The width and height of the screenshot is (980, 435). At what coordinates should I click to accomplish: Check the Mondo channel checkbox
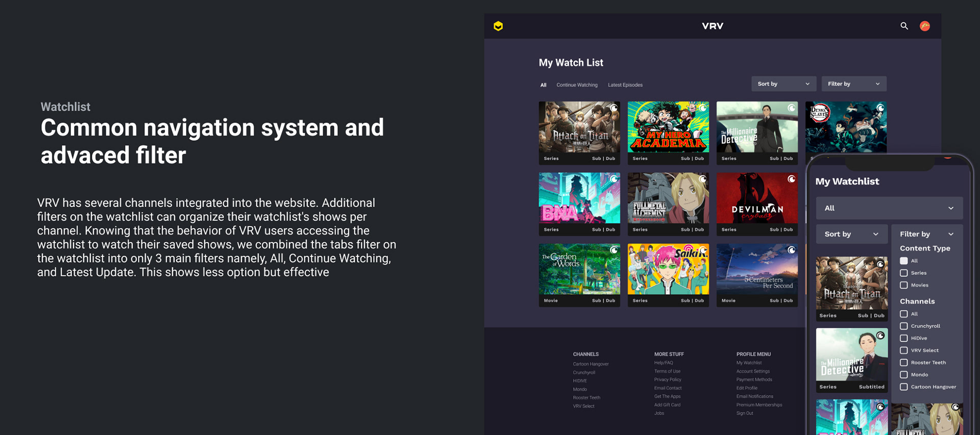coord(904,374)
